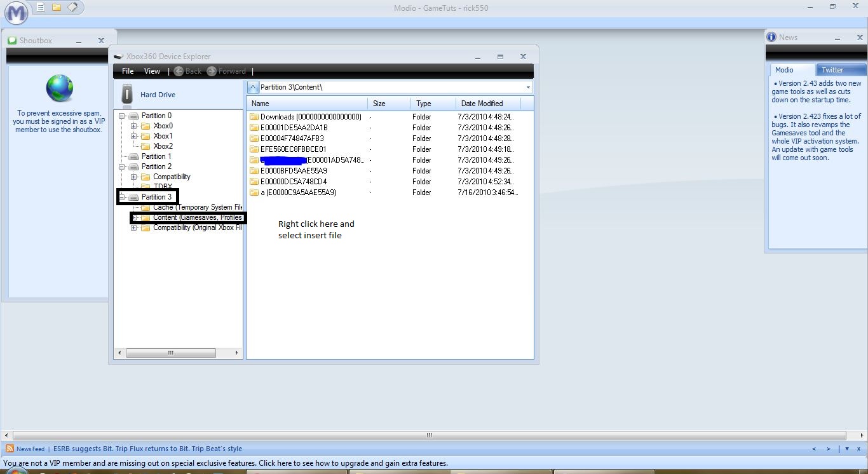868x474 pixels.
Task: Click the Hard Drive label
Action: 158,95
